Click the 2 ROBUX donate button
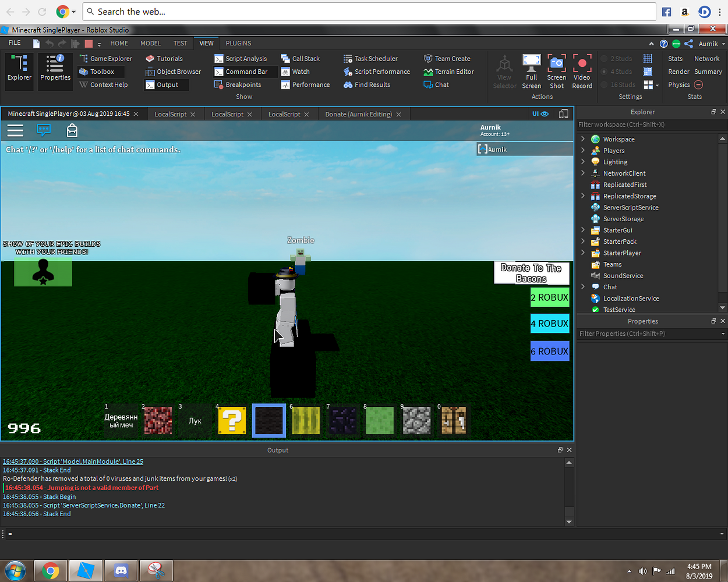This screenshot has height=582, width=728. pos(549,297)
